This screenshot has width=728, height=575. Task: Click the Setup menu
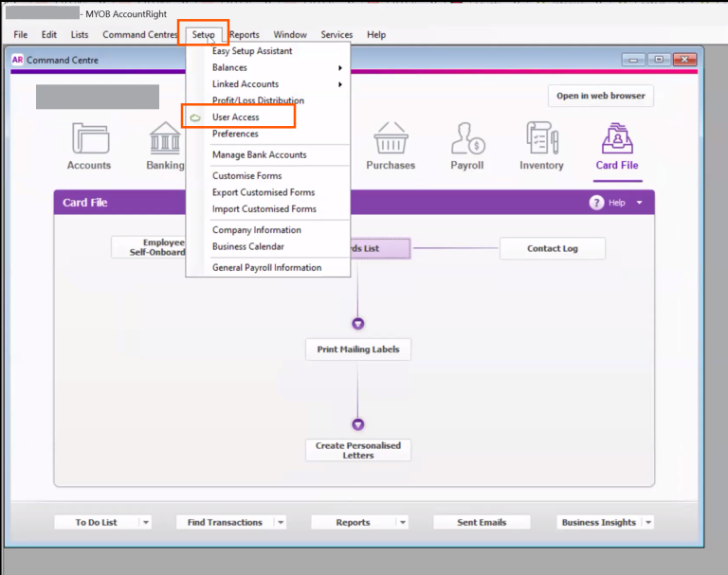204,35
